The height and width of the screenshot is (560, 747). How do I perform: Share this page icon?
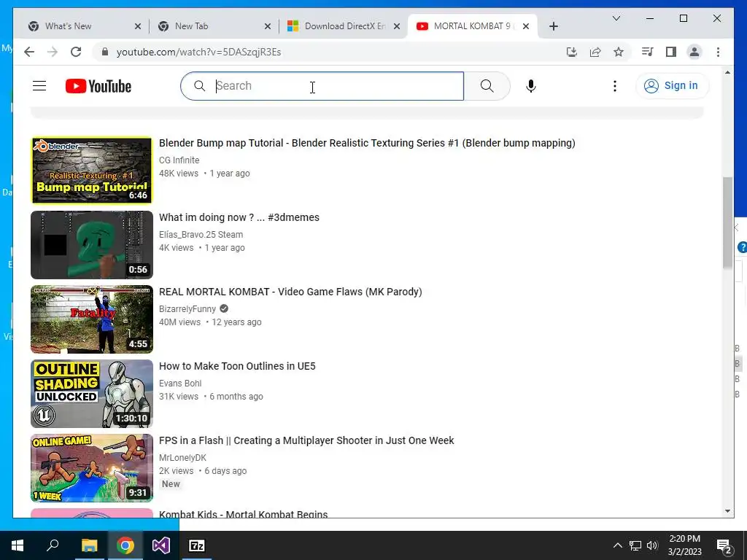tap(595, 52)
